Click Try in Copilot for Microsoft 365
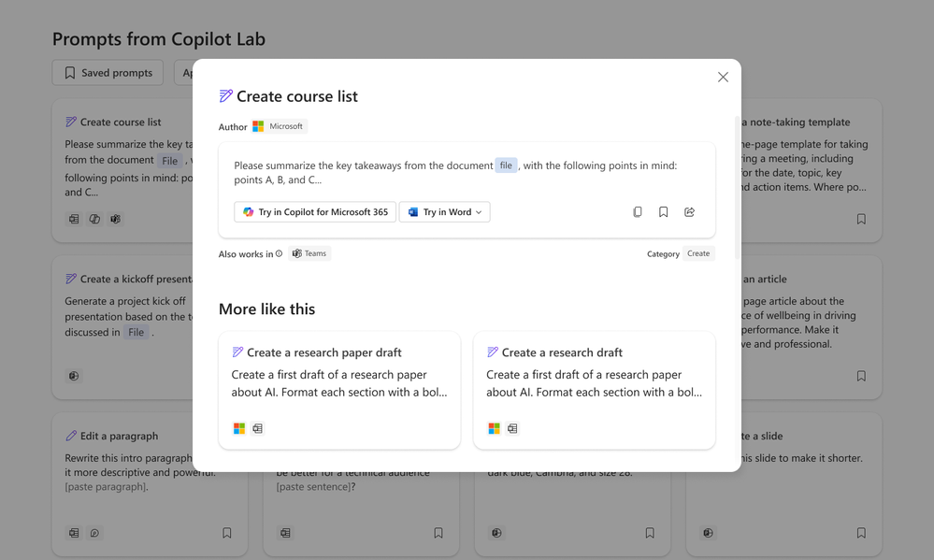Viewport: 934px width, 560px height. pos(315,212)
